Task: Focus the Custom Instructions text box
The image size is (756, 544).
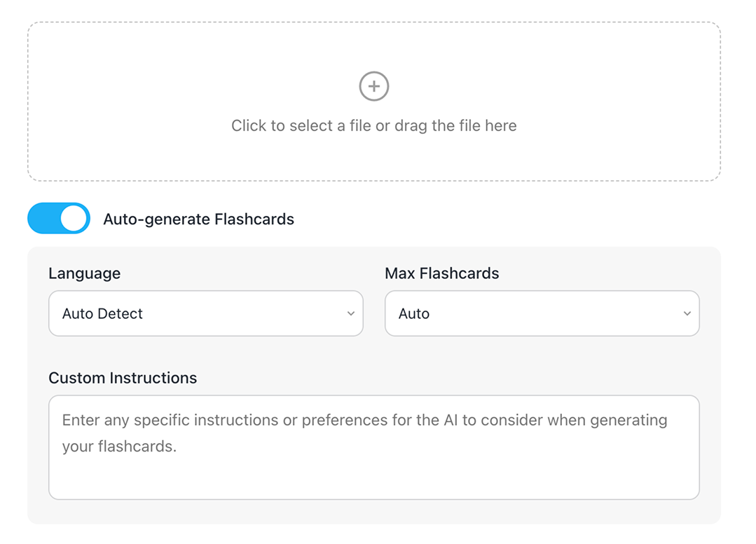Action: (x=373, y=447)
